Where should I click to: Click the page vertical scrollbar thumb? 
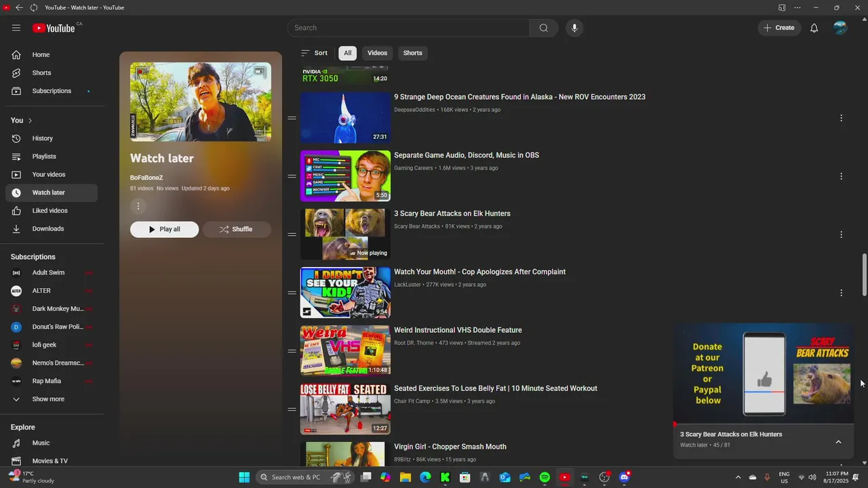(864, 274)
